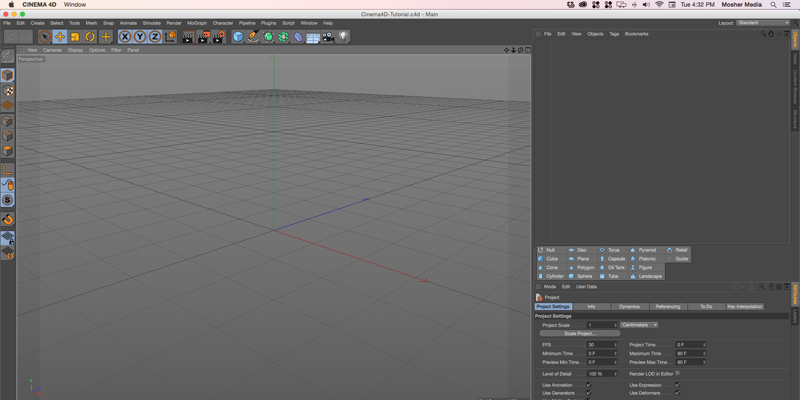Click the Coordinate System icon
Viewport: 800px width, 400px height.
tap(170, 37)
